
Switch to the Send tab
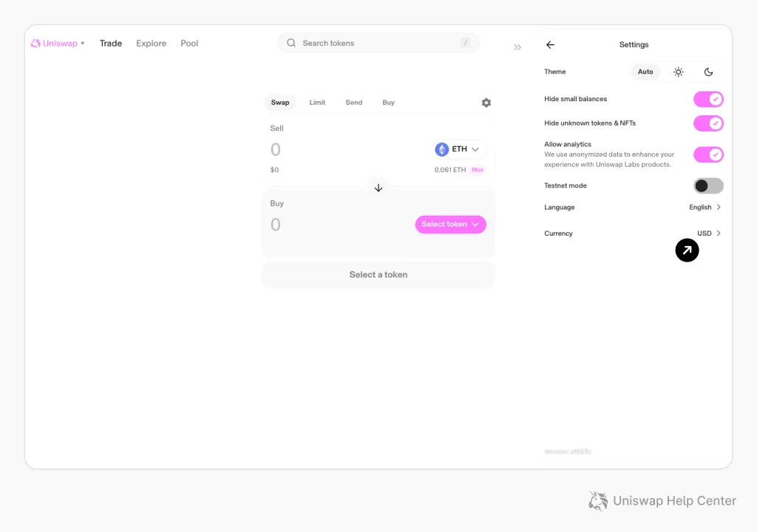tap(354, 103)
